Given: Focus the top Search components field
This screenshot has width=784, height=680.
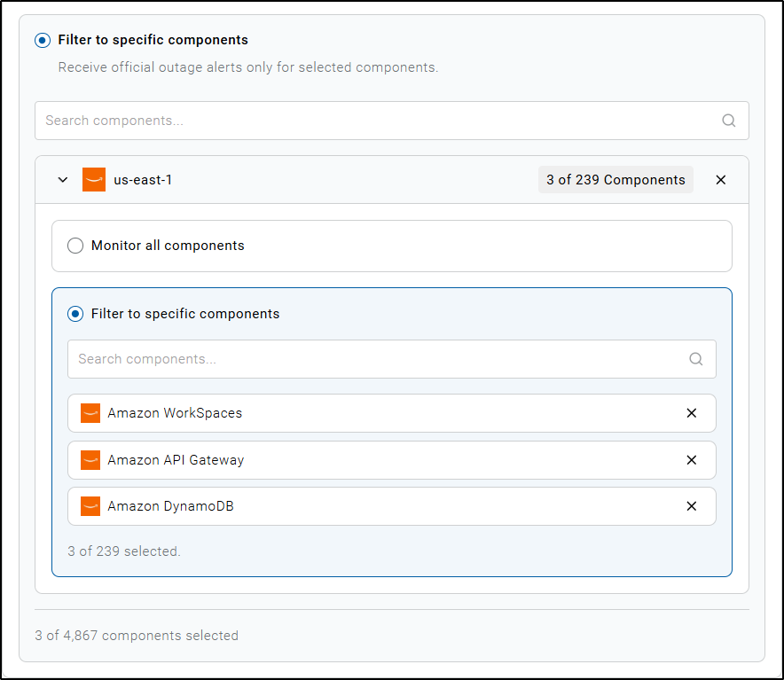Looking at the screenshot, I should (x=372, y=121).
